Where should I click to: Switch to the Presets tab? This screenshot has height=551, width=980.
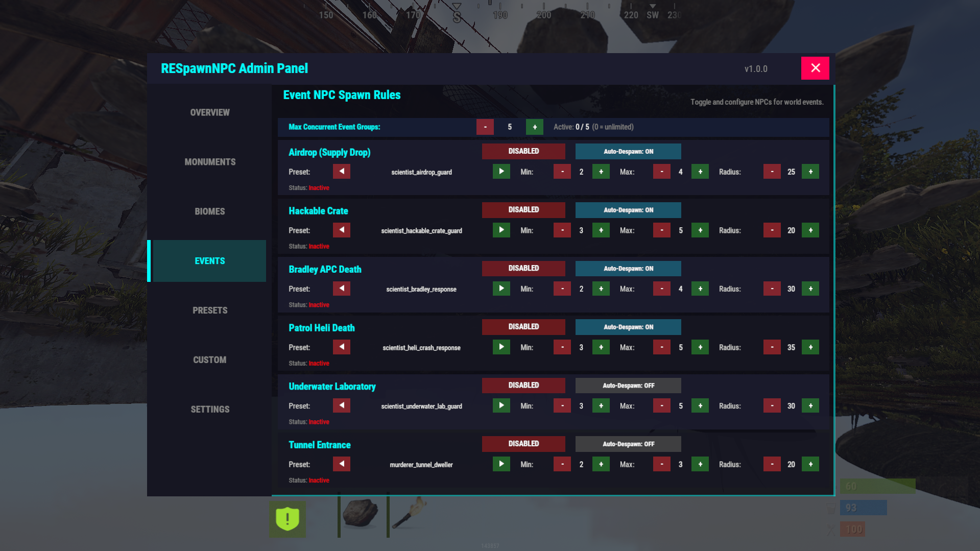click(x=210, y=310)
